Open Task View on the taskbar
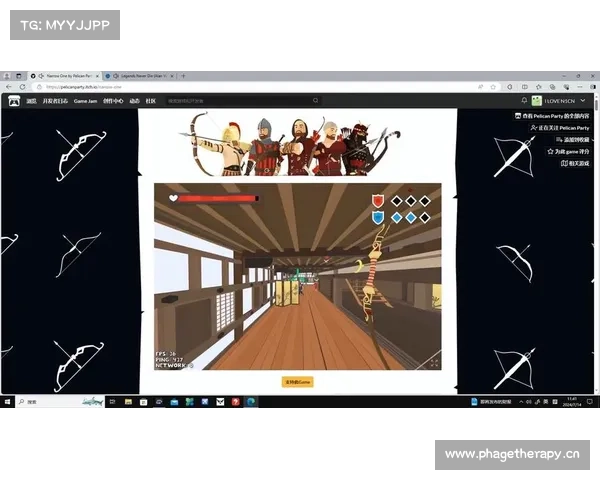This screenshot has width=600, height=480. point(112,402)
